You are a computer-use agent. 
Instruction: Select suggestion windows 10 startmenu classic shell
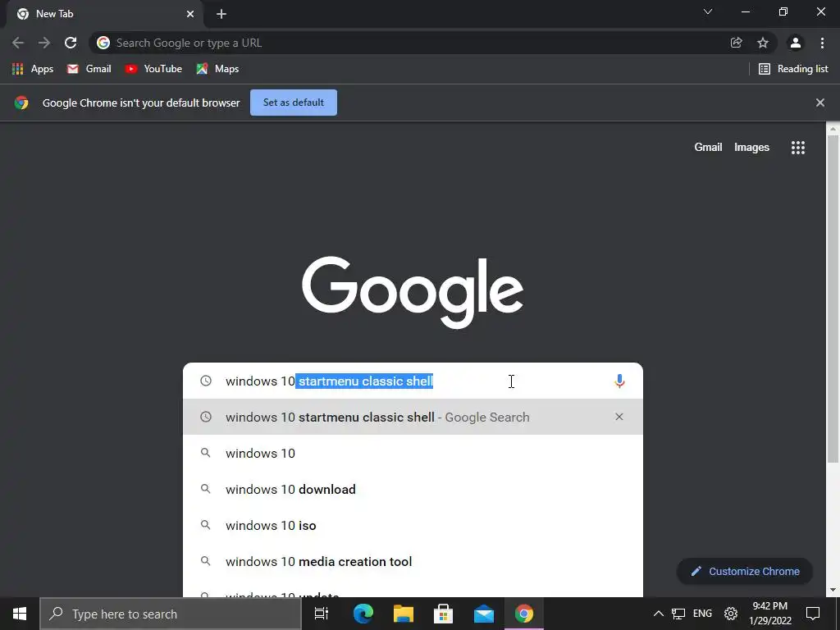pos(413,417)
